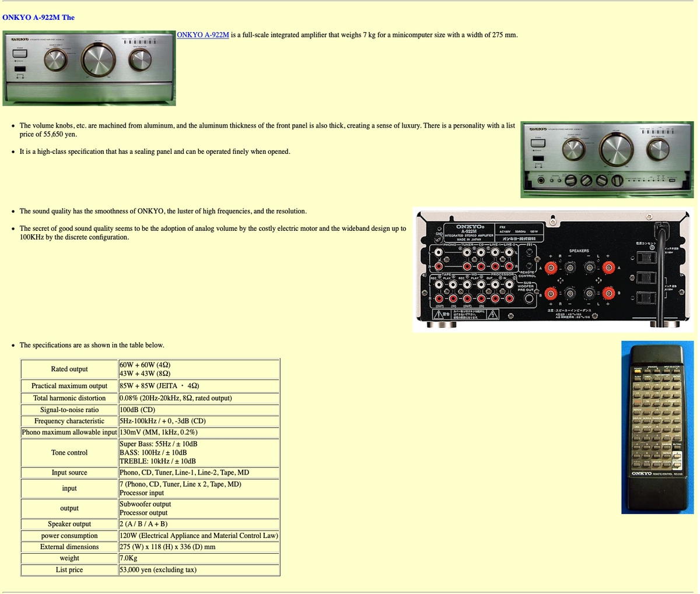The width and height of the screenshot is (700, 594).
Task: Select the Subwoofer output line
Action: point(145,504)
